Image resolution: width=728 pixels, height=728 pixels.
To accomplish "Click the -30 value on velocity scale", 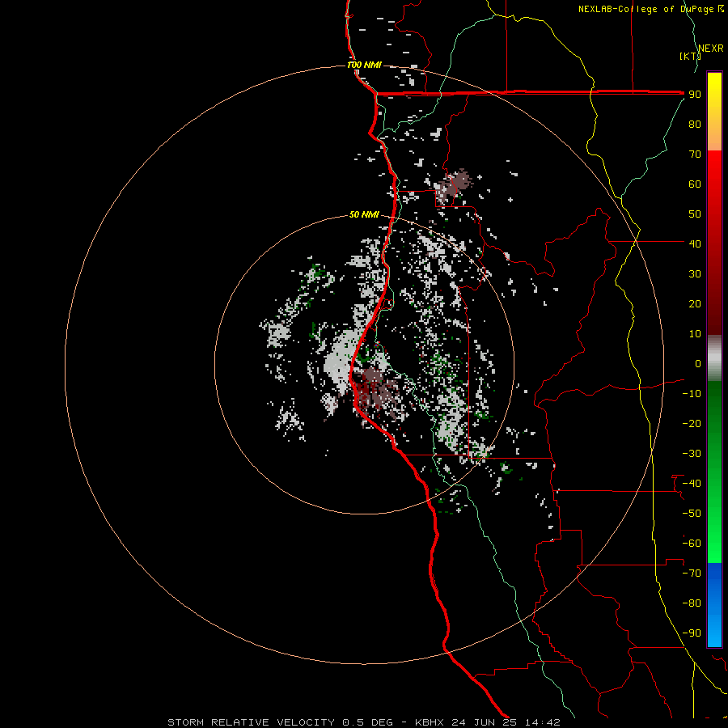I will [692, 454].
